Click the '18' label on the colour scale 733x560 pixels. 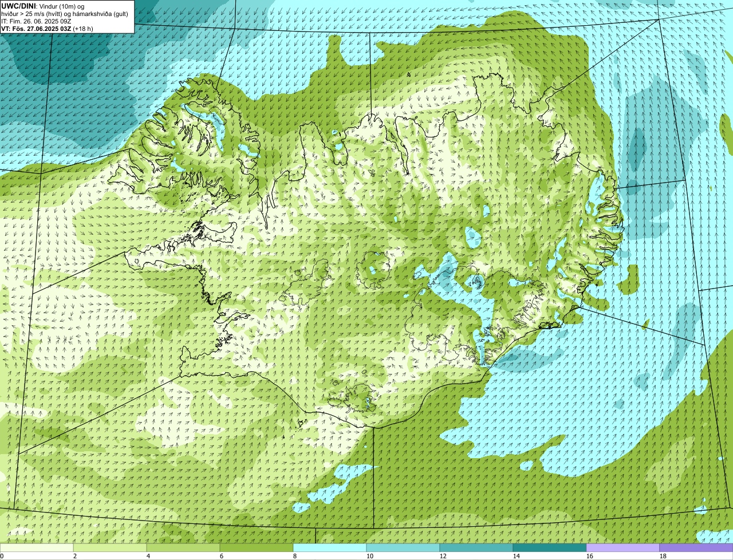point(663,556)
